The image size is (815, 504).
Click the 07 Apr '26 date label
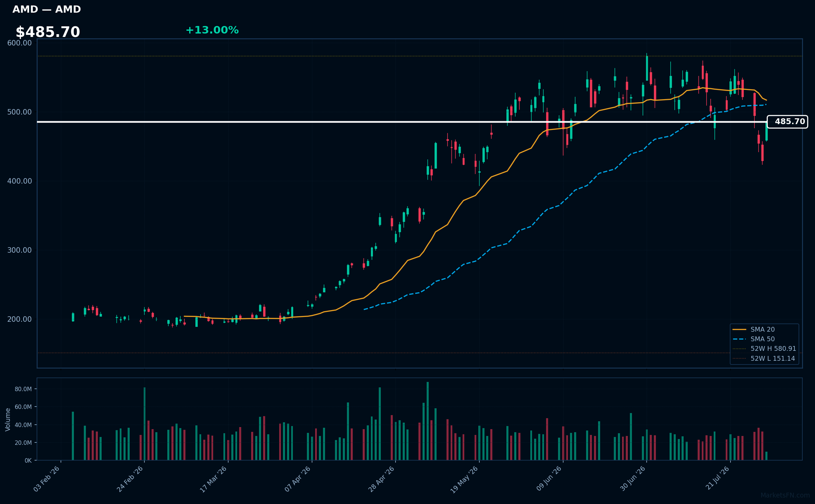[298, 479]
